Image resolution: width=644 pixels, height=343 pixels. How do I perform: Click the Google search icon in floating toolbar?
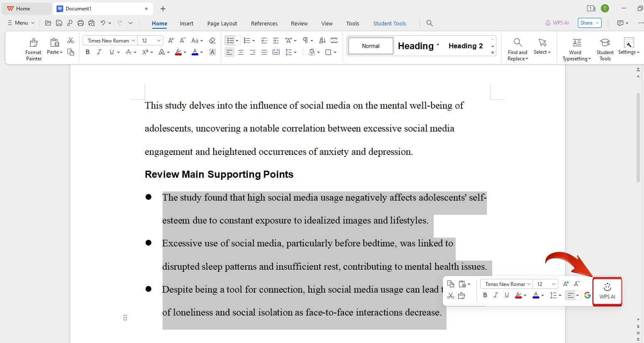click(587, 295)
